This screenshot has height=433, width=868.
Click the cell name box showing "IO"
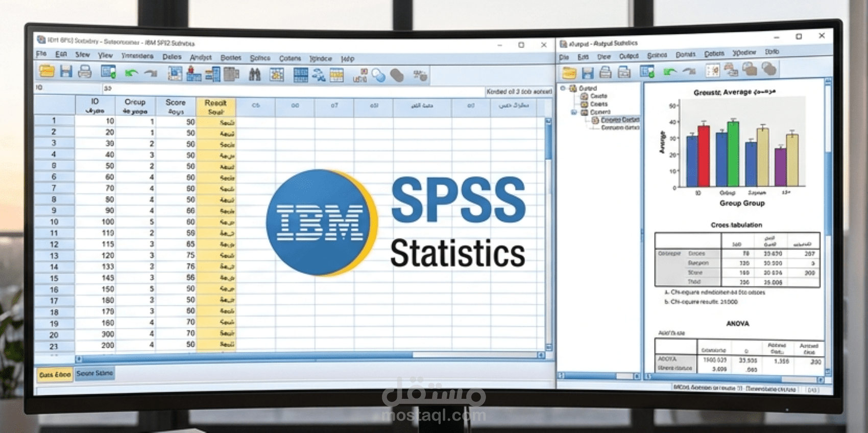tap(67, 88)
